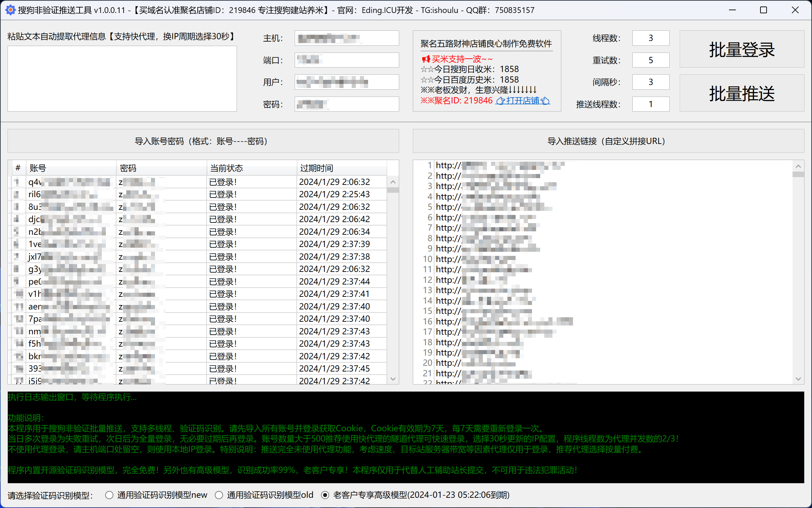Focus the 主机 host input field

[x=347, y=38]
